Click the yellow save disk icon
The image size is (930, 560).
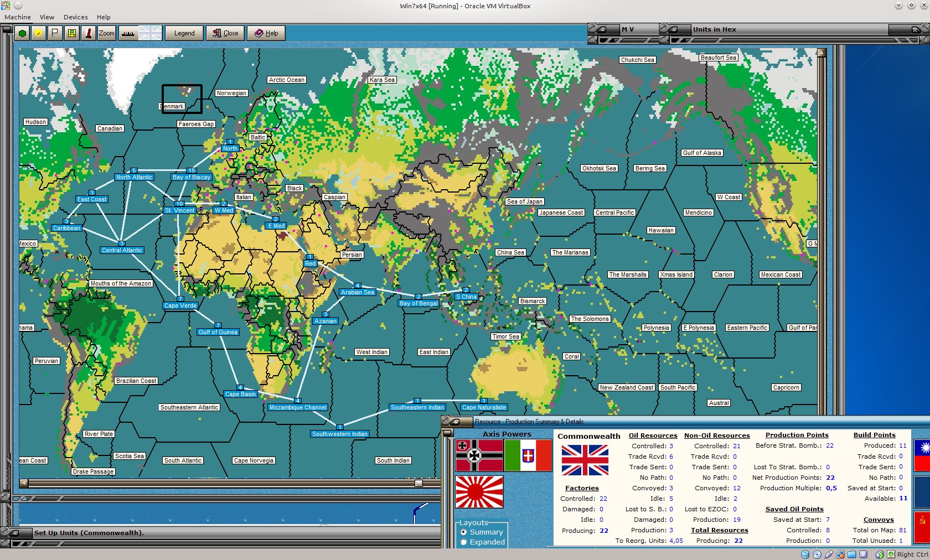tap(72, 33)
